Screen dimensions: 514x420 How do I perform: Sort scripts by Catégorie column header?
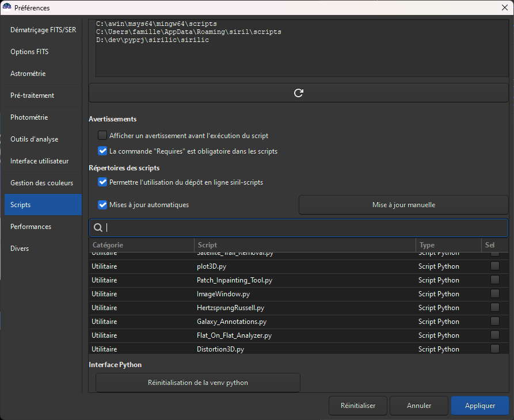point(140,245)
